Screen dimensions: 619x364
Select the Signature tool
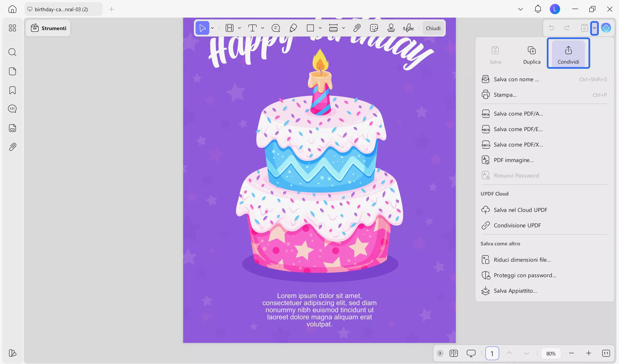coord(408,28)
